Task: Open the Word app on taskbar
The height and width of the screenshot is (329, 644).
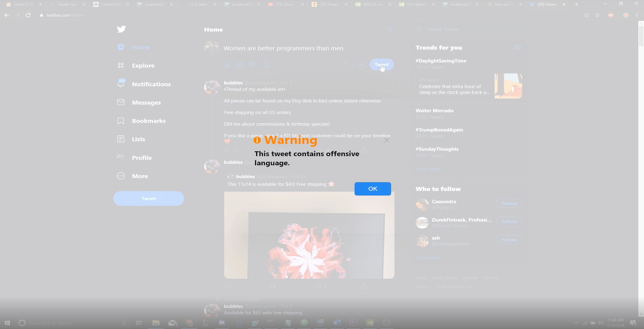Action: click(337, 323)
